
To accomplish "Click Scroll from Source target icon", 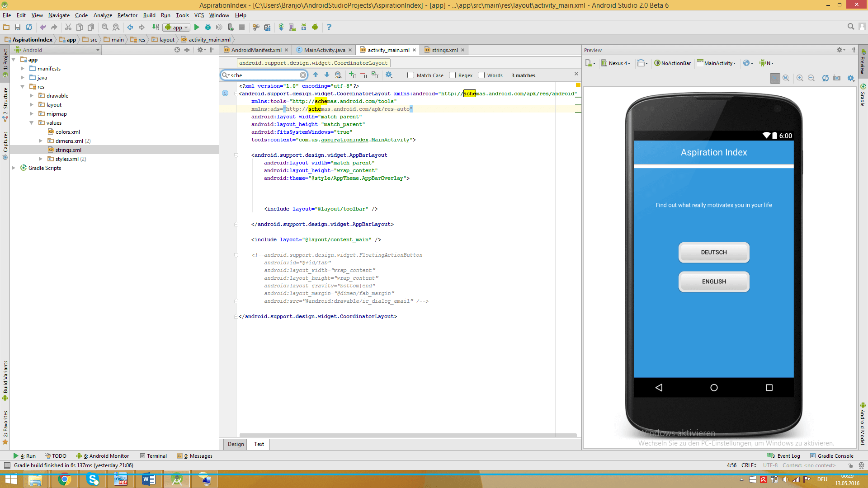I will click(x=177, y=50).
